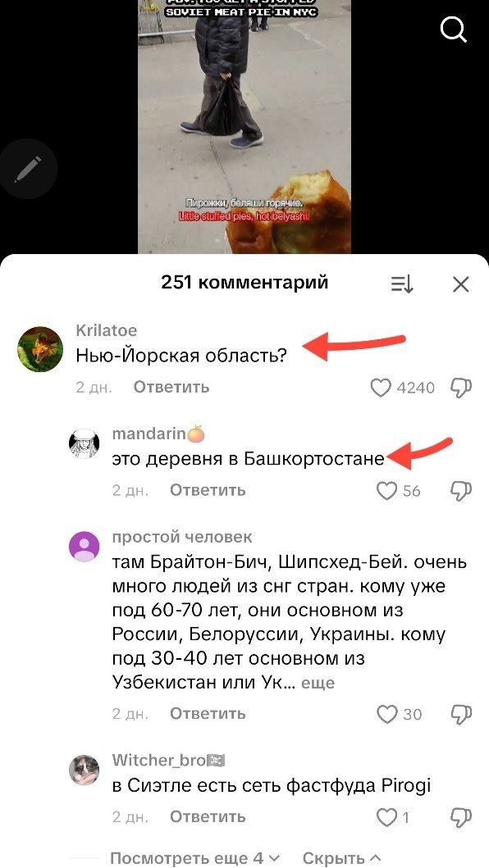Tap the pencil edit icon
489x868 pixels.
(28, 170)
